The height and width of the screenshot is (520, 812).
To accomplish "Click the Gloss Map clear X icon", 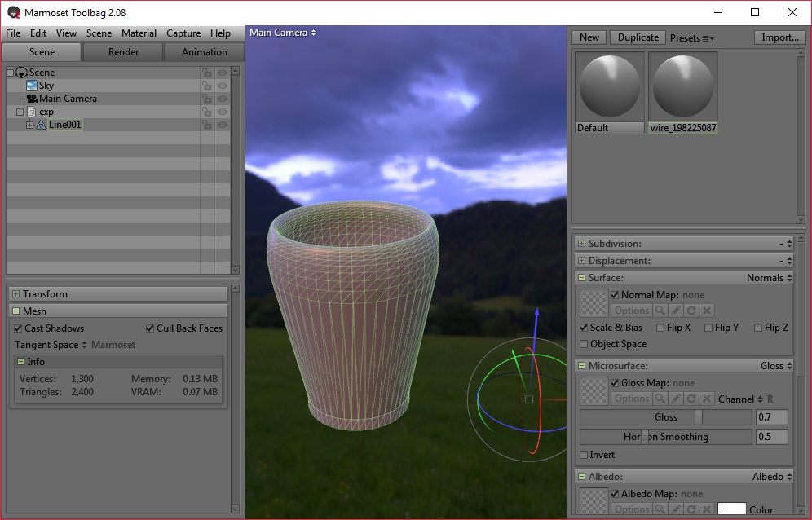I will tap(707, 399).
